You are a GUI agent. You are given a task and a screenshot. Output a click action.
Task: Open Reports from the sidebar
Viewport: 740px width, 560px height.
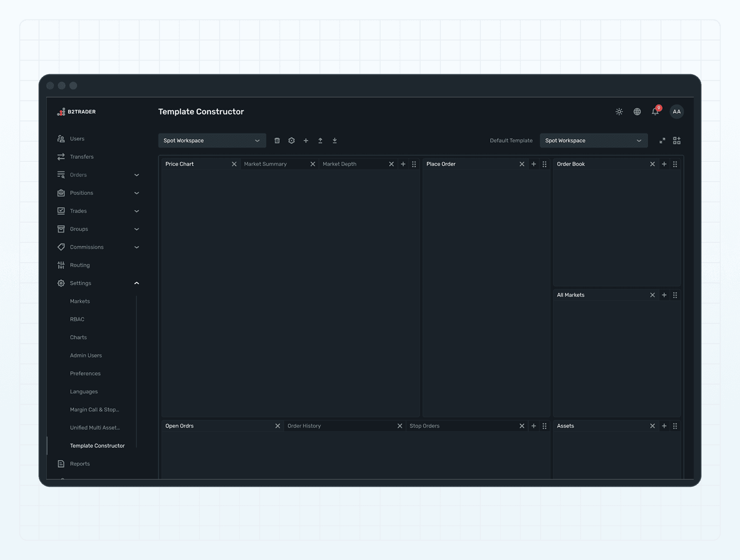(79, 464)
